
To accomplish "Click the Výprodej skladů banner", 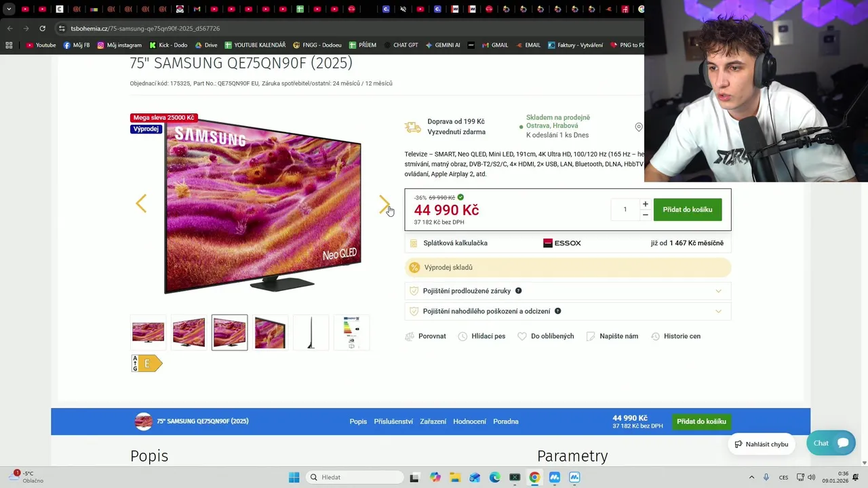I will [x=568, y=267].
